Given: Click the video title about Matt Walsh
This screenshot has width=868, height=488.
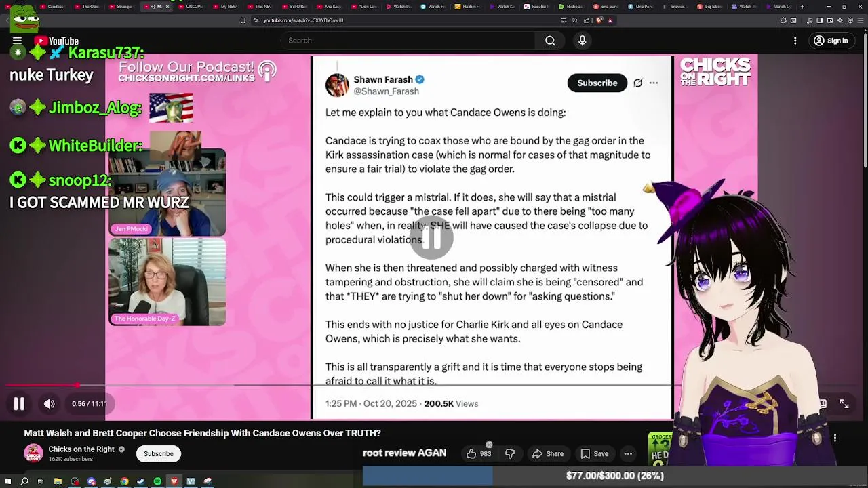Looking at the screenshot, I should point(202,433).
